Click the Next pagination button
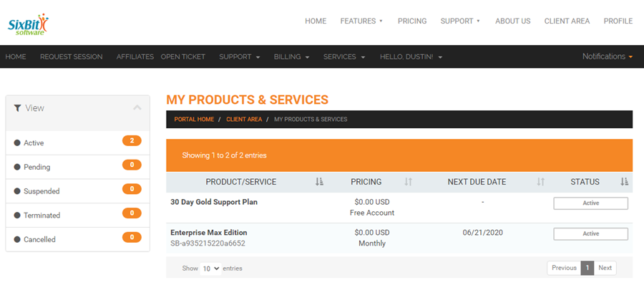Screen dimensions: 644x285 (605, 268)
